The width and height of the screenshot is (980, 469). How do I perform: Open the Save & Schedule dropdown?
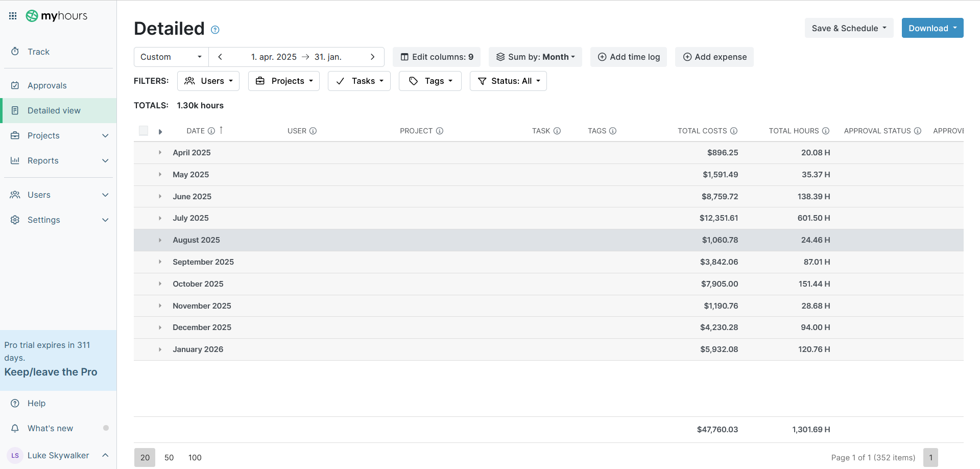coord(849,28)
